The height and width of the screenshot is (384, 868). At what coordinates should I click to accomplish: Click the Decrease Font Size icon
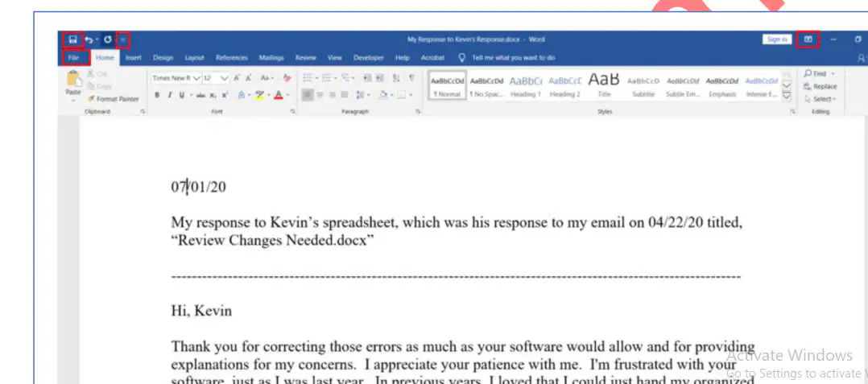(x=249, y=79)
